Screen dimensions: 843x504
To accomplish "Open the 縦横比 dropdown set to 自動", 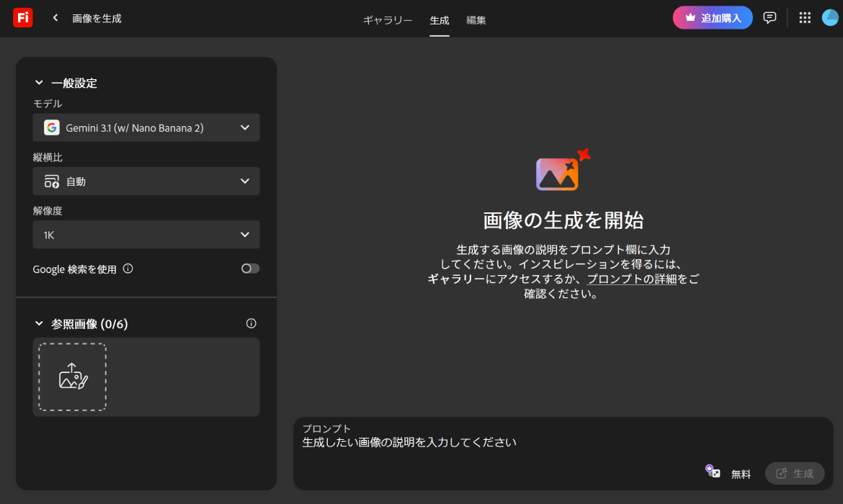I will (x=146, y=181).
